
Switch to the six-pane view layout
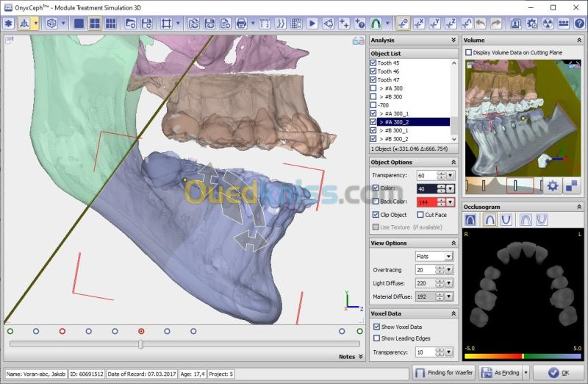111,24
